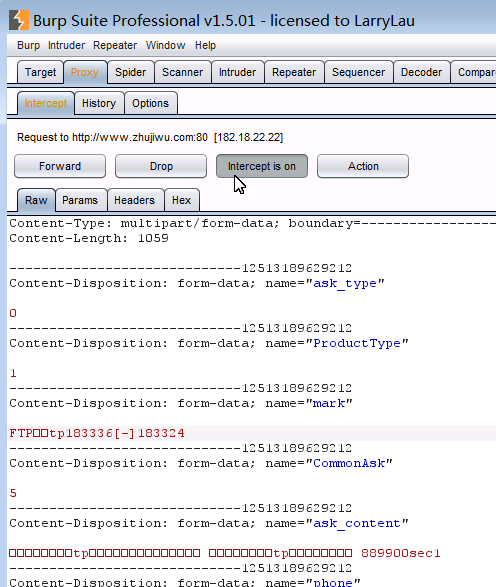Click the phone parameter name
The image size is (496, 587).
333,583
